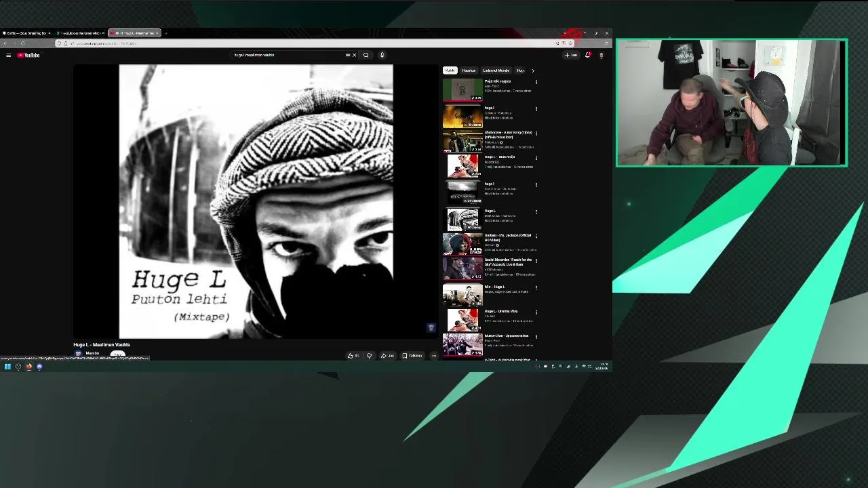Open the Pojat teki sappaa video thumbnail
This screenshot has height=488, width=868.
click(462, 90)
